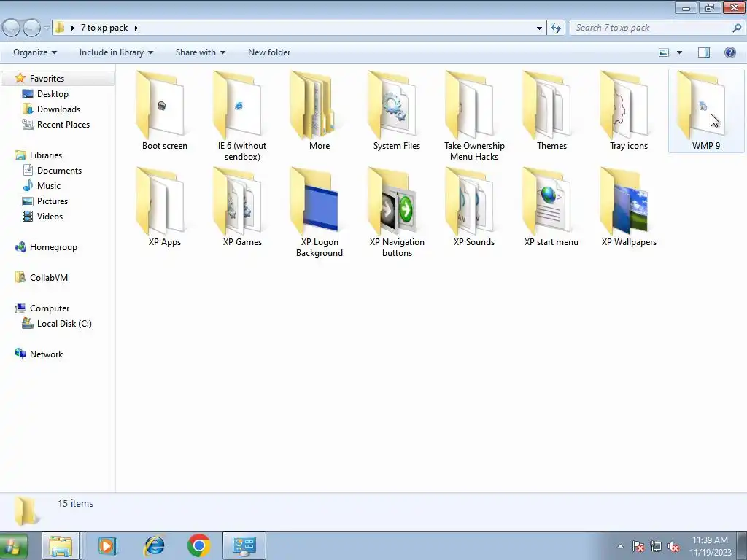Screen dimensions: 747x560
Task: Click the Help question mark icon
Action: tap(729, 52)
